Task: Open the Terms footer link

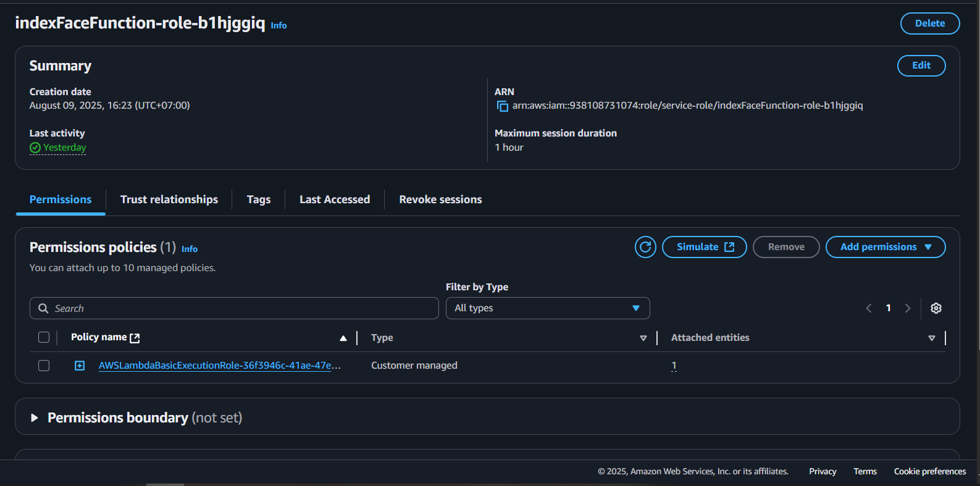Action: (865, 471)
